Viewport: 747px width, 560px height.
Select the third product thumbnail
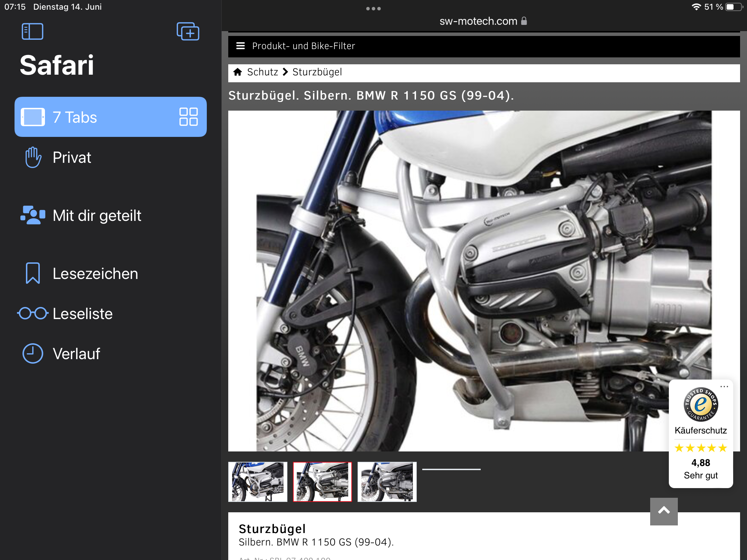coord(387,482)
